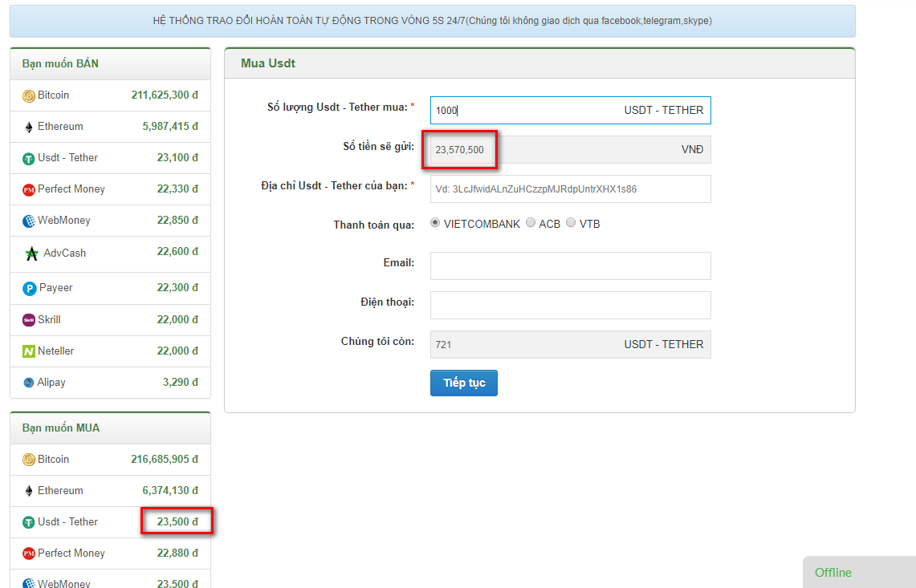Open Alipay sell link
Viewport: 916px width, 588px height.
click(x=51, y=383)
